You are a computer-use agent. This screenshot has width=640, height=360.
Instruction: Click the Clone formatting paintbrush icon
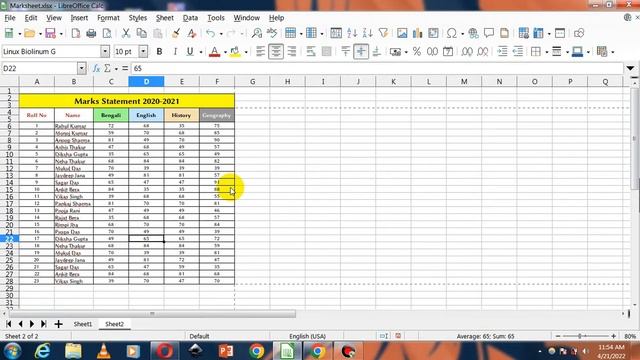tap(176, 33)
